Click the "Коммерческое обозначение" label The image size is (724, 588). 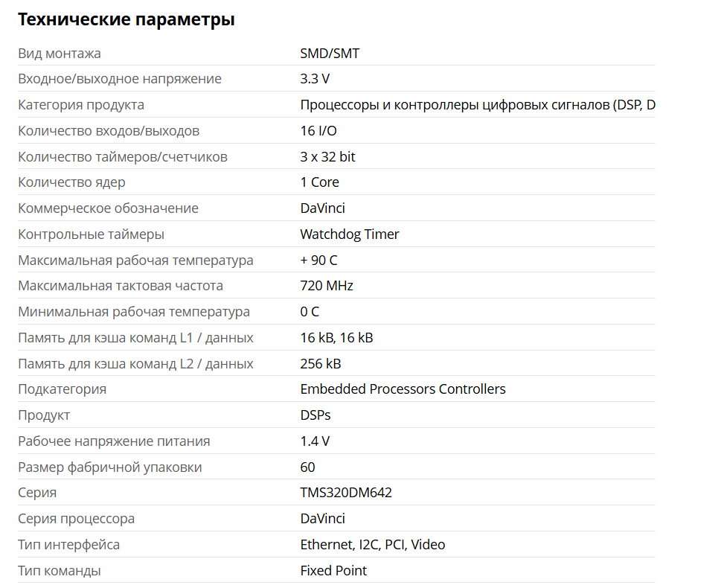click(x=108, y=208)
